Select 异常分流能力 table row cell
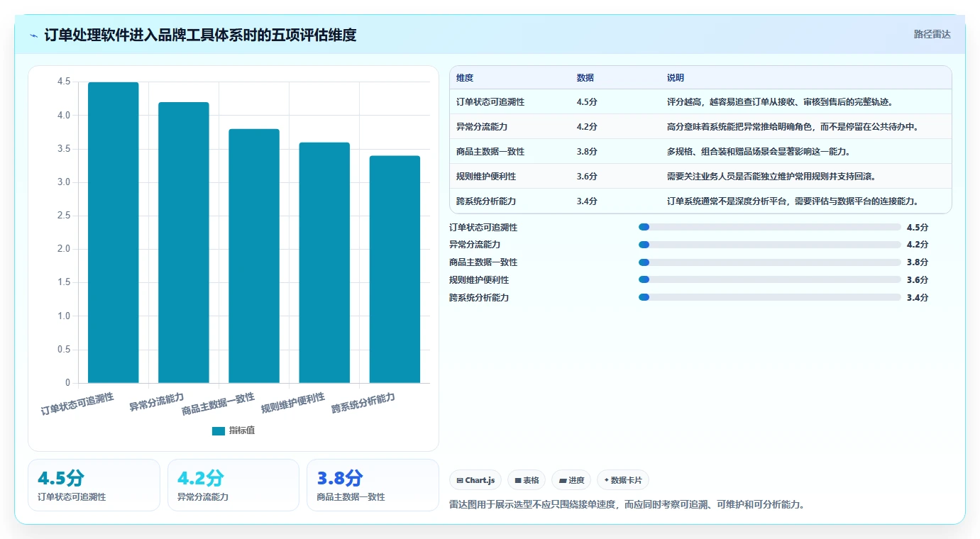The width and height of the screenshot is (980, 539). pos(482,126)
